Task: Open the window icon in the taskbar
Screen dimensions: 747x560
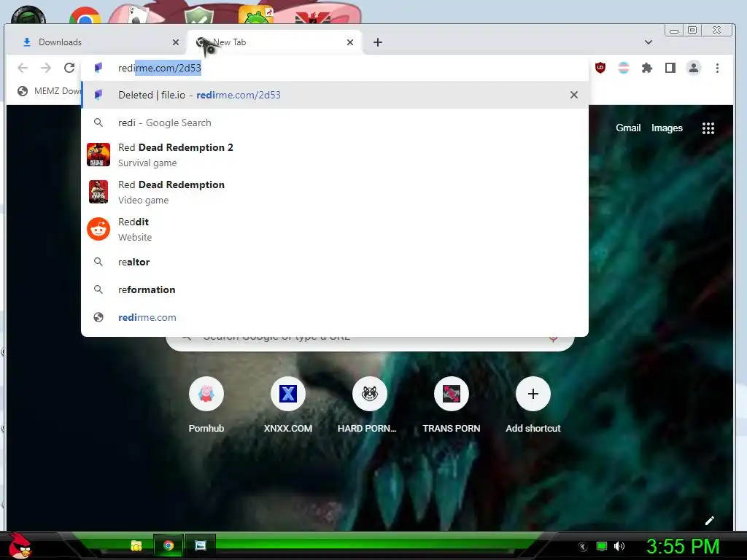Action: click(x=201, y=545)
